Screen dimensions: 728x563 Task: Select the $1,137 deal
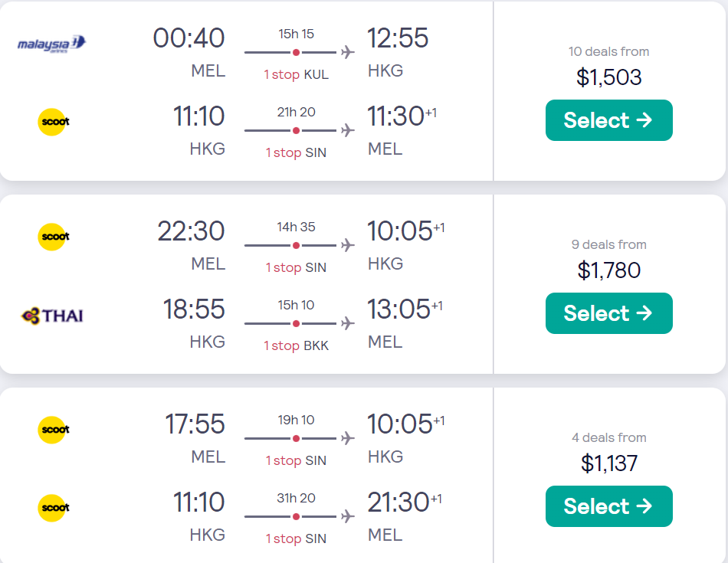click(x=608, y=506)
